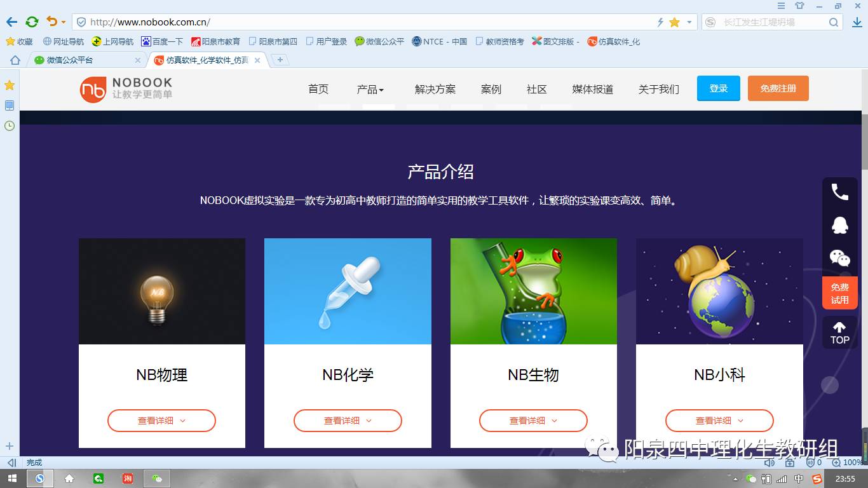Click the NB小科 snail globe image
This screenshot has height=488, width=868.
pyautogui.click(x=719, y=292)
